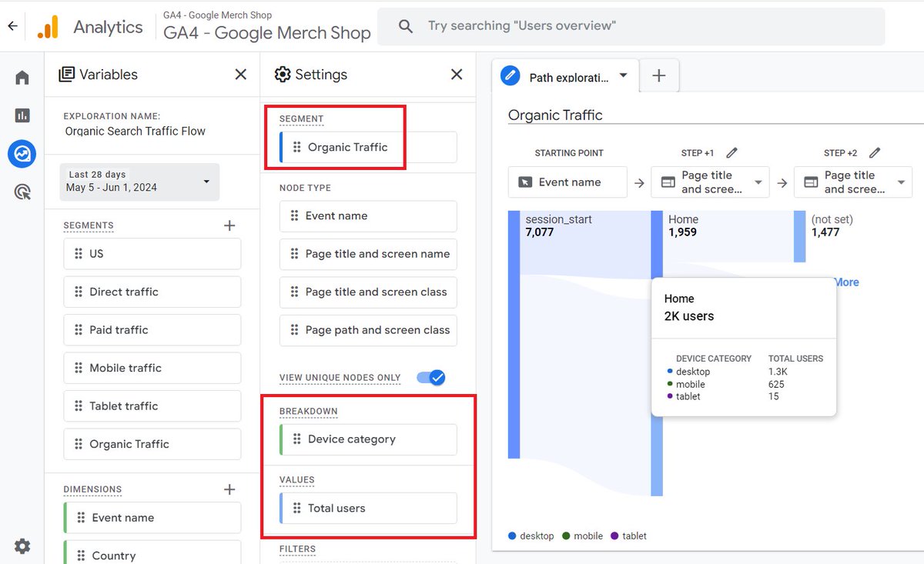The height and width of the screenshot is (564, 924).
Task: Click the session_start node bar
Action: [x=514, y=334]
